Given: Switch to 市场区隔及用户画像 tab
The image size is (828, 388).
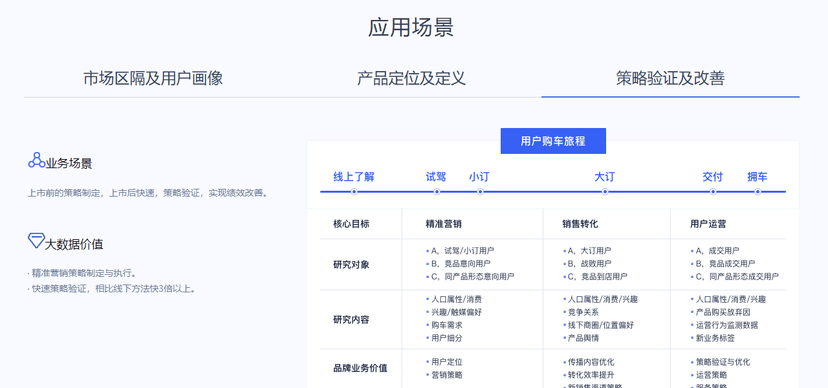Looking at the screenshot, I should pos(153,78).
